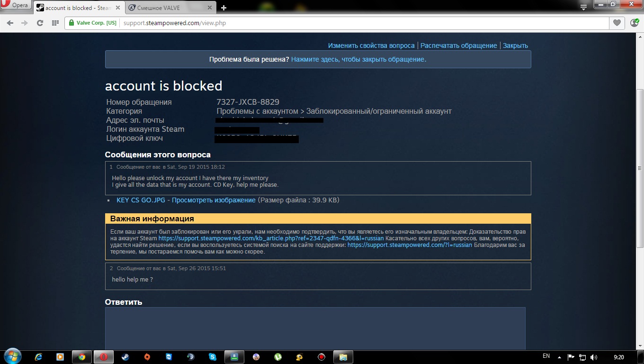The width and height of the screenshot is (644, 364).
Task: Open Chrome from the taskbar
Action: click(81, 357)
